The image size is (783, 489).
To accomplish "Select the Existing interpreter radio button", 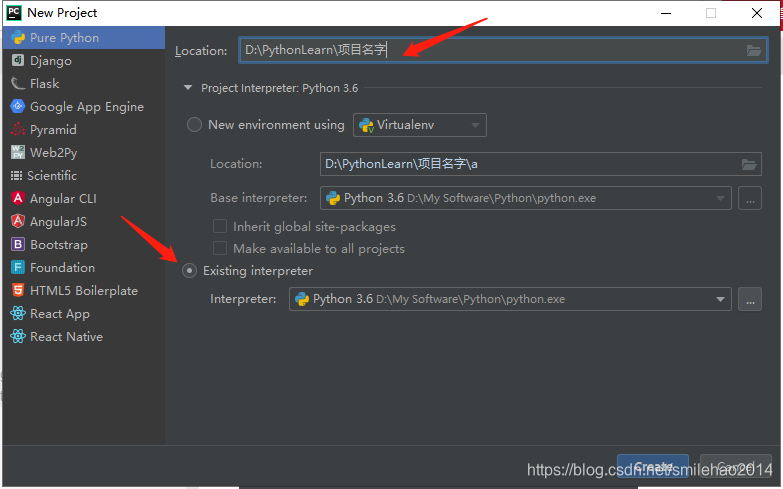I will click(x=189, y=271).
